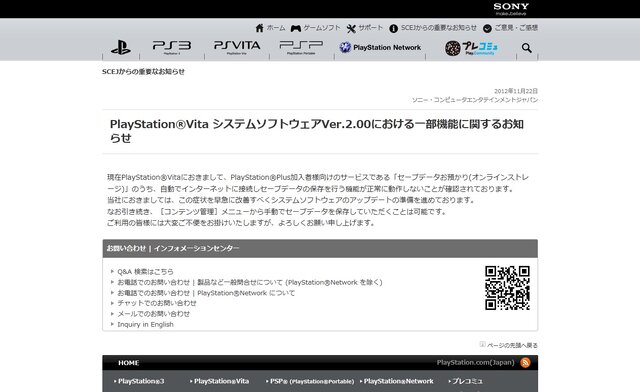
Task: Open search with the magnifier icon
Action: coord(527,48)
